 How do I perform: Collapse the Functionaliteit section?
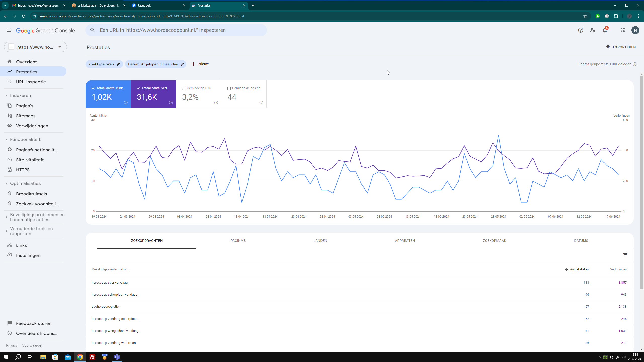(7, 139)
